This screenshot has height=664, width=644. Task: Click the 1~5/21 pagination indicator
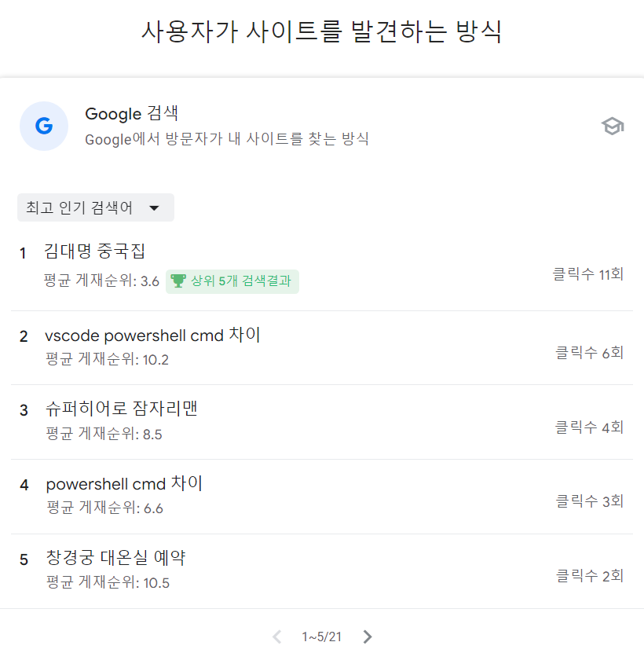[x=321, y=637]
